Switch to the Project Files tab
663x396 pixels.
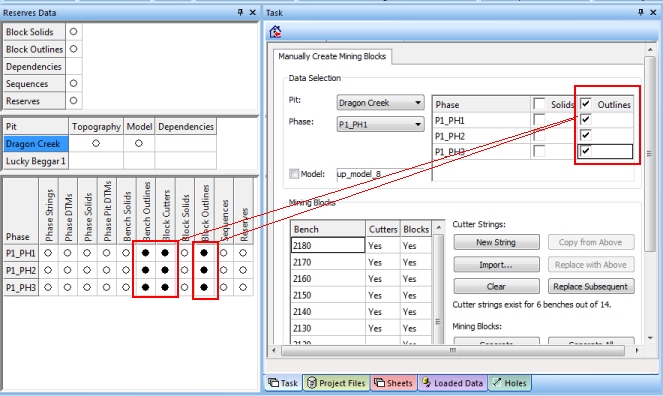pos(337,383)
